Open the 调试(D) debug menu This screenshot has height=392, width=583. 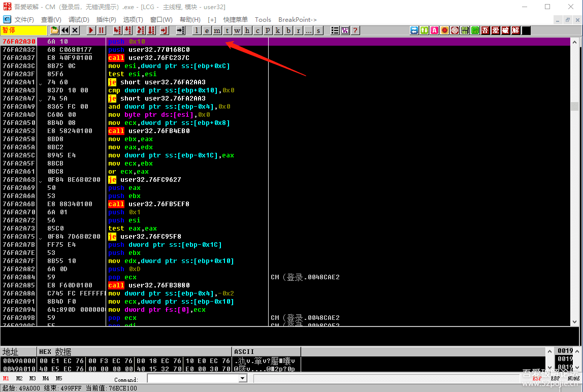click(x=79, y=19)
